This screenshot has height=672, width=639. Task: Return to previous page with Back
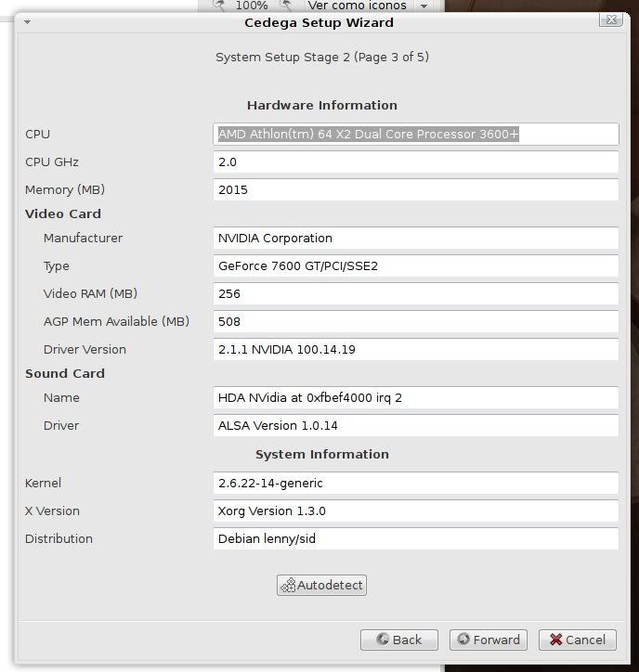399,640
